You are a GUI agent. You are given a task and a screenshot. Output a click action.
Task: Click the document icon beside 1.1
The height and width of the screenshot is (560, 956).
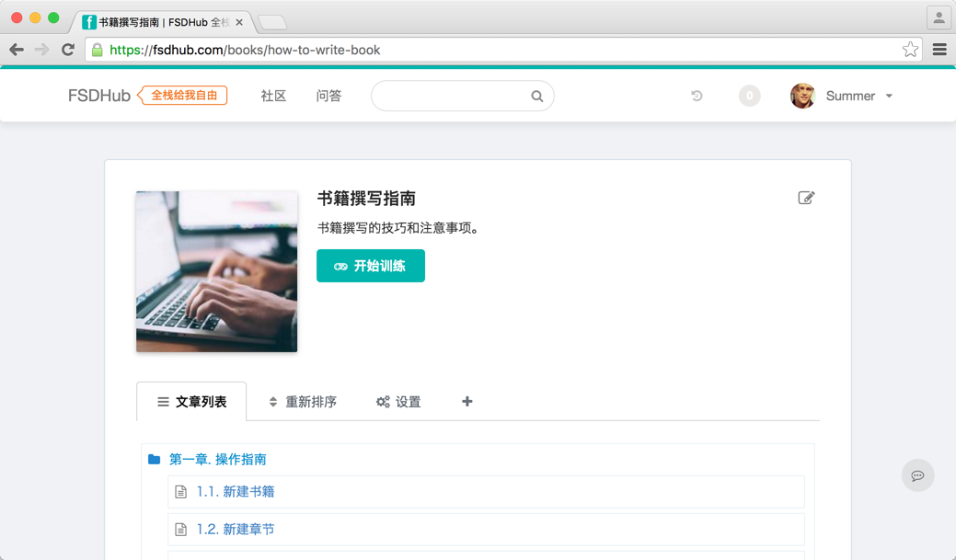pyautogui.click(x=181, y=492)
